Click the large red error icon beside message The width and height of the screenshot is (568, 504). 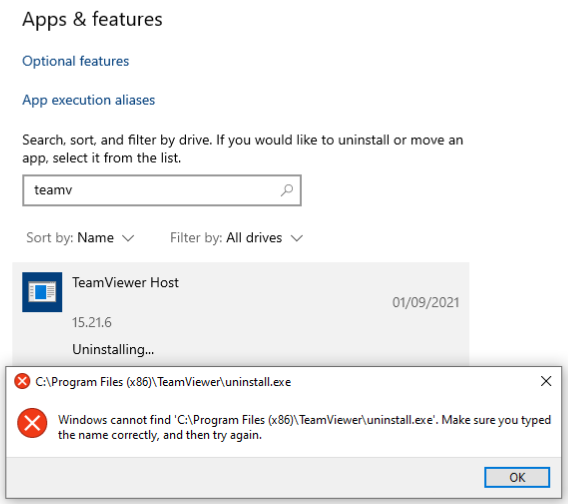[x=32, y=423]
